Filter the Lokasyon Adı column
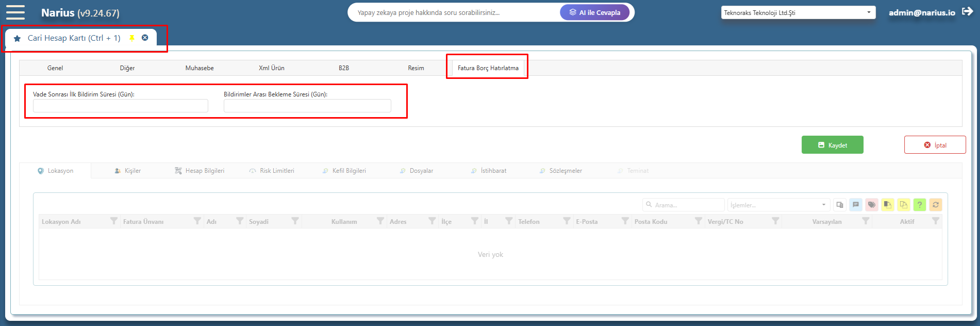Screen dimensions: 980x326 [x=114, y=221]
